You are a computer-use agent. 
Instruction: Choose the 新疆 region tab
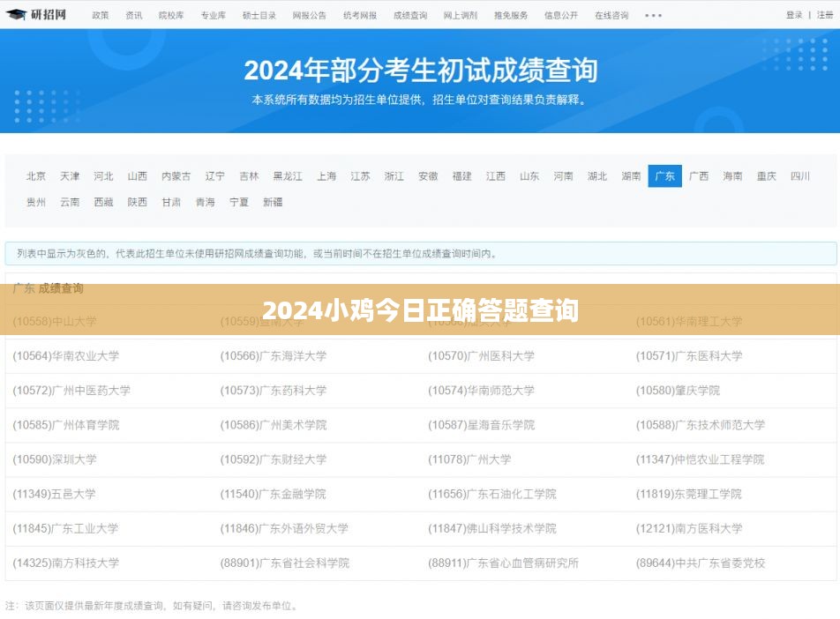273,203
